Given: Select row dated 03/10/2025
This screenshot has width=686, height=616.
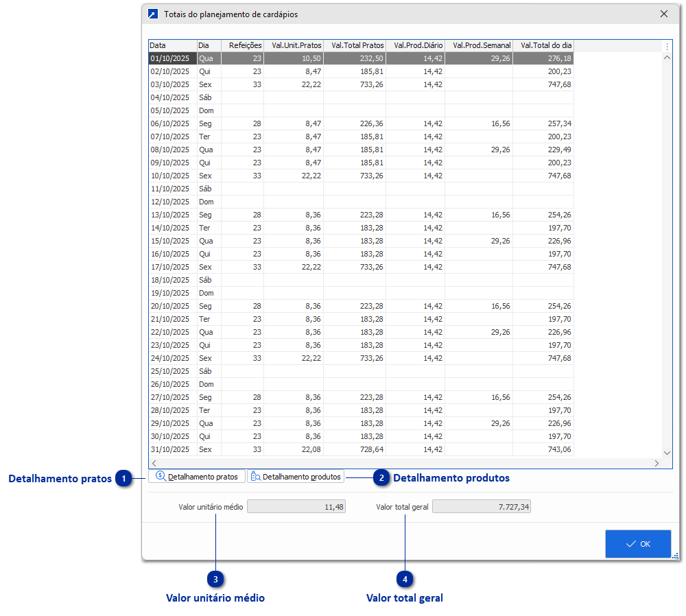Looking at the screenshot, I should (361, 84).
